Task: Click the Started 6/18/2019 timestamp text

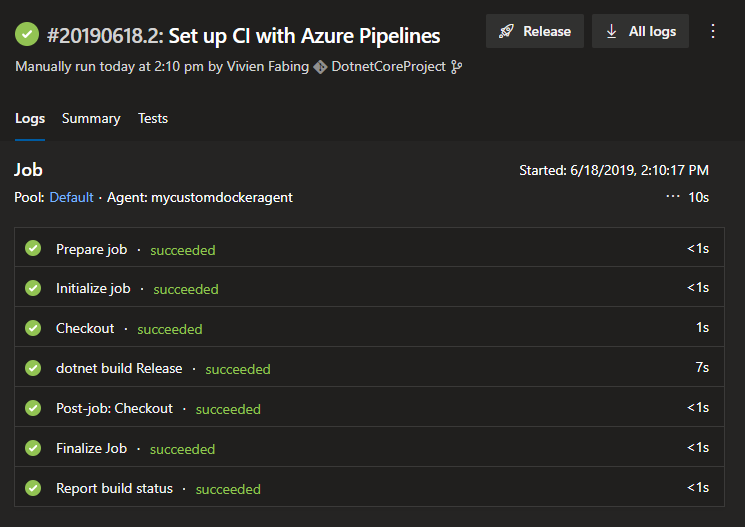Action: pos(613,170)
